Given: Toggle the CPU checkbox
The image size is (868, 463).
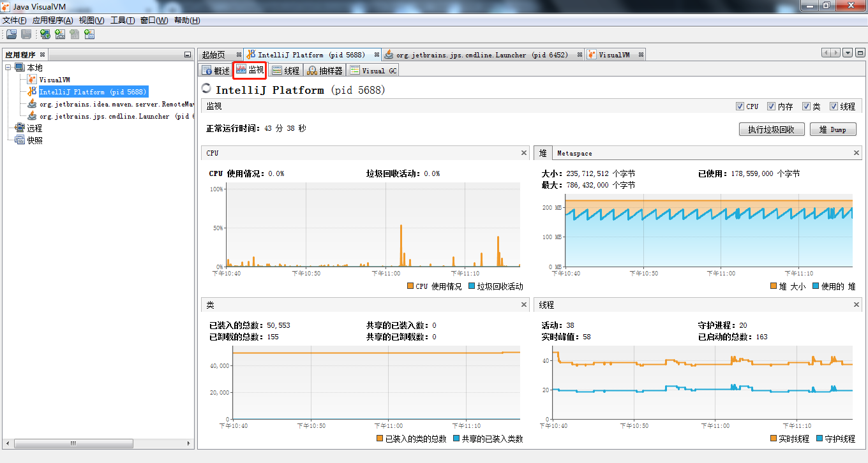Looking at the screenshot, I should (x=740, y=107).
